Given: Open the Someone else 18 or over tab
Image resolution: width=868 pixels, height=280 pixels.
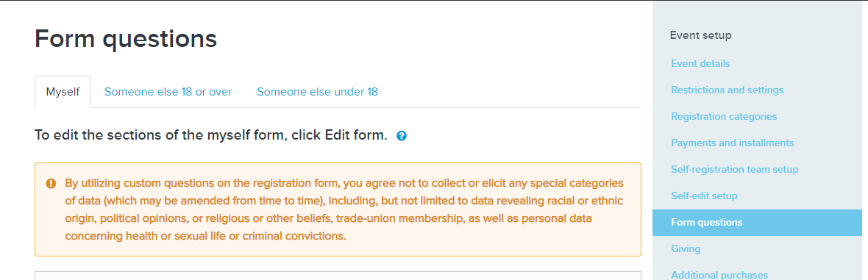Looking at the screenshot, I should [x=168, y=92].
